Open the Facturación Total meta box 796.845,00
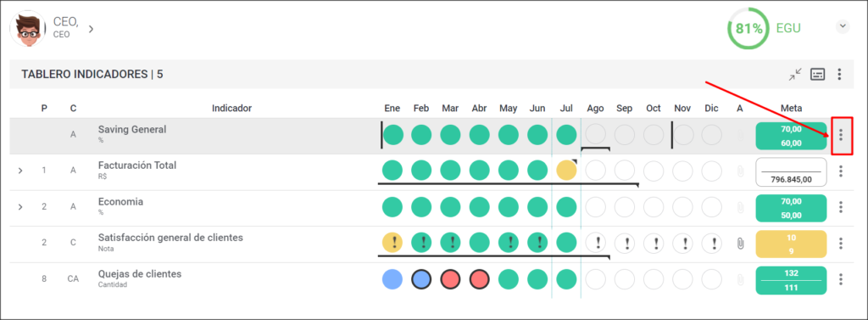Screen dimensions: 868x320 pyautogui.click(x=791, y=172)
